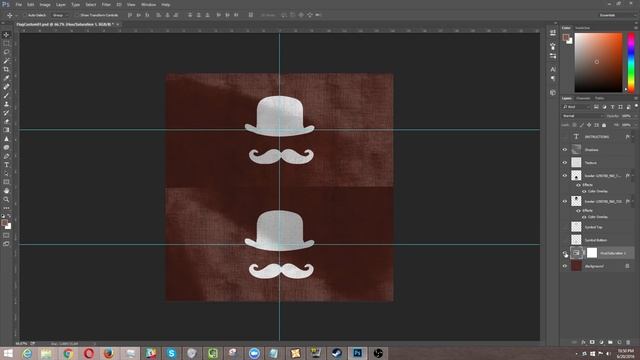Viewport: 640px width, 360px height.
Task: Select the Horizontal Type tool
Action: pyautogui.click(x=6, y=164)
